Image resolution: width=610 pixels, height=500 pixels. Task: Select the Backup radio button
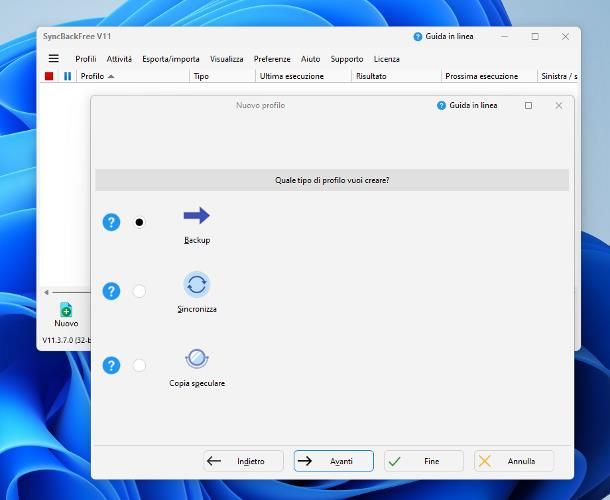point(139,222)
